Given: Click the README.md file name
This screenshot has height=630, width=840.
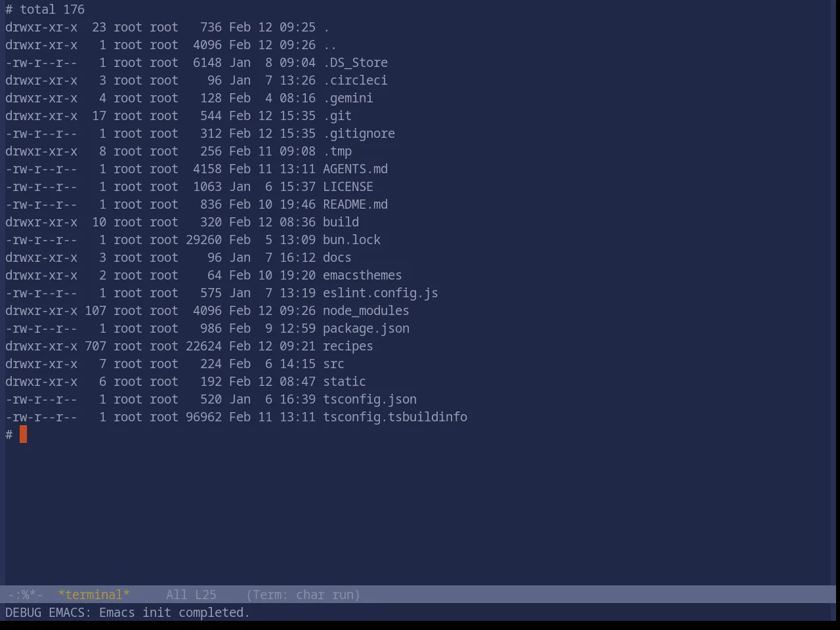Looking at the screenshot, I should [x=355, y=205].
